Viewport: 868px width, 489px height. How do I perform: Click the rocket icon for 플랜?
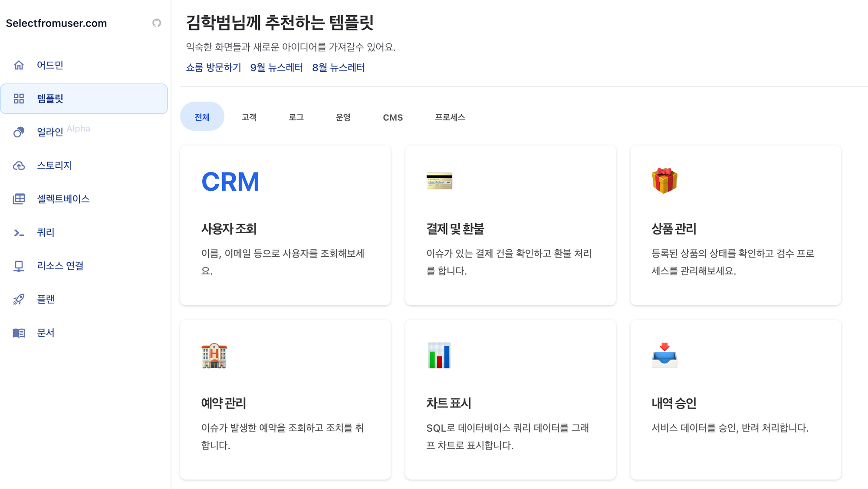point(19,299)
